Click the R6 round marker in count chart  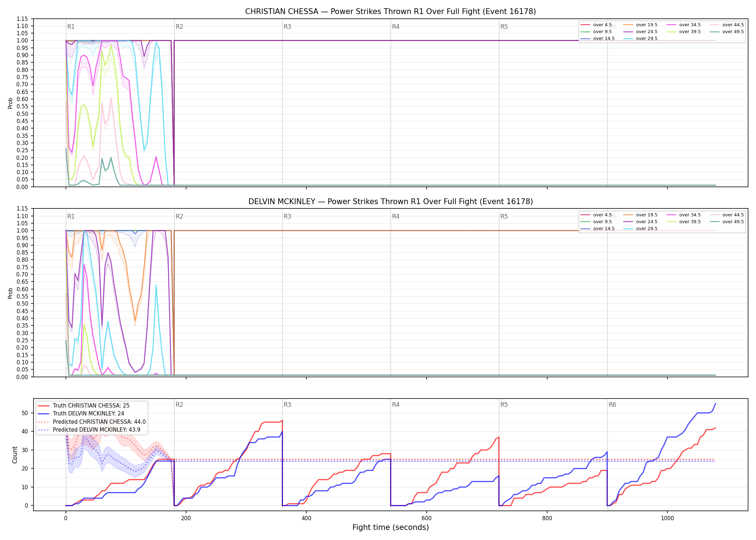point(612,405)
